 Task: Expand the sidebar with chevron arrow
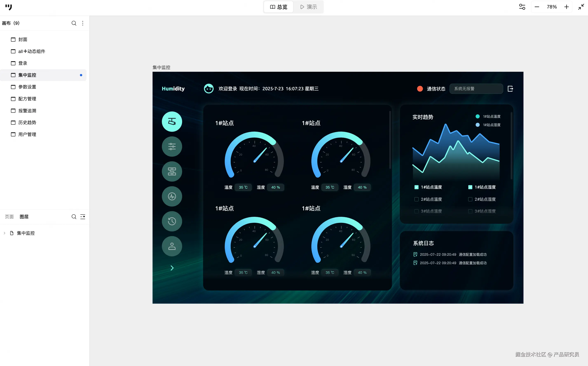click(172, 268)
